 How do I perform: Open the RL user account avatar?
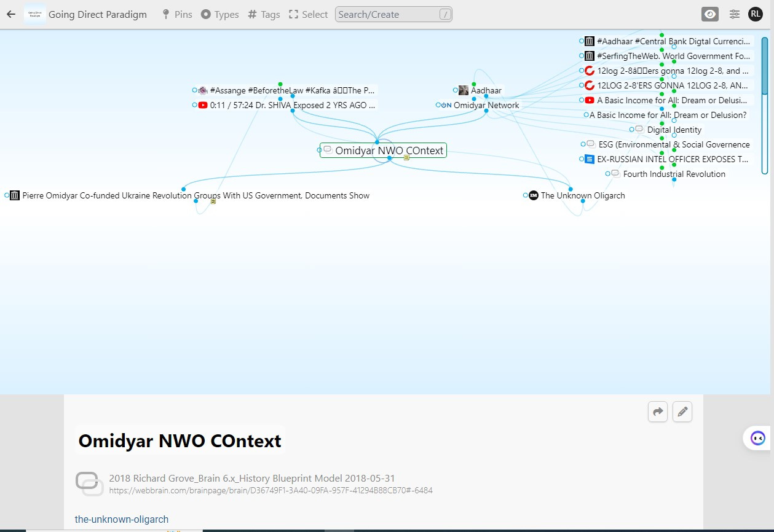(755, 14)
